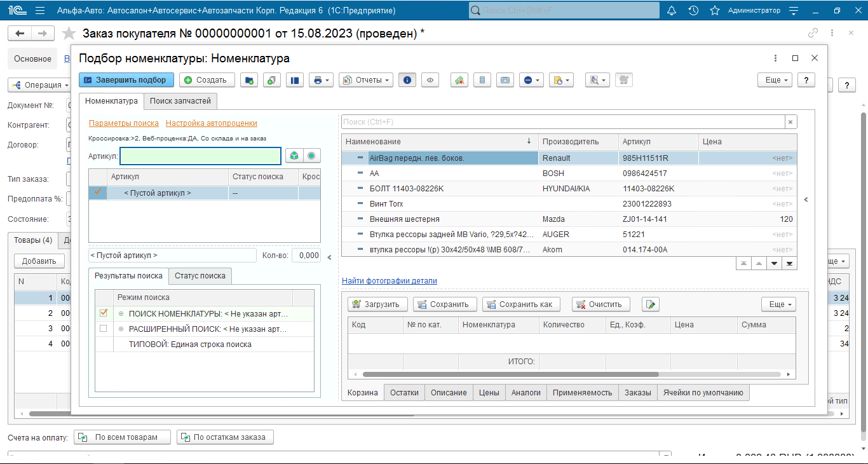868x464 pixels.
Task: Click the green folder icon in the selection toolbar
Action: click(x=249, y=80)
